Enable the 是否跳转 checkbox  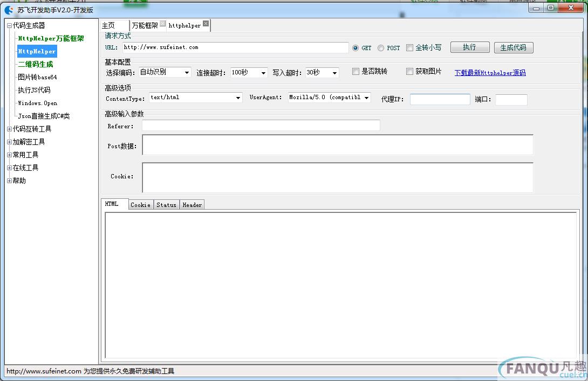coord(355,71)
